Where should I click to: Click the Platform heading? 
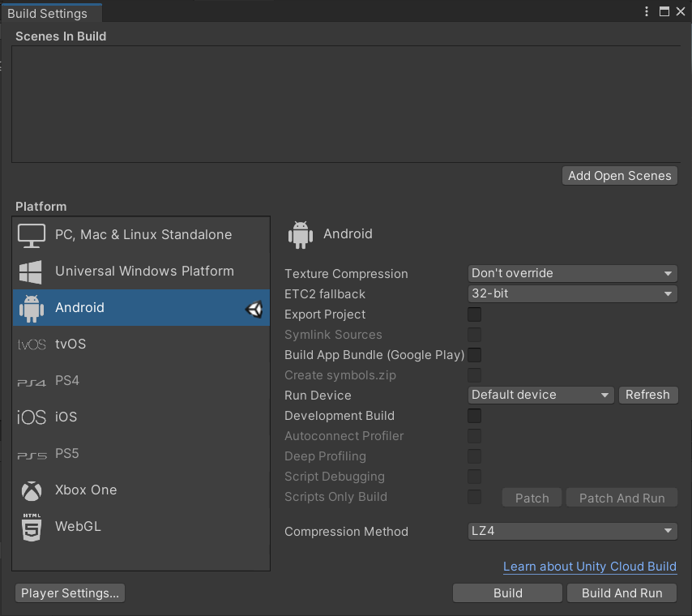click(41, 207)
